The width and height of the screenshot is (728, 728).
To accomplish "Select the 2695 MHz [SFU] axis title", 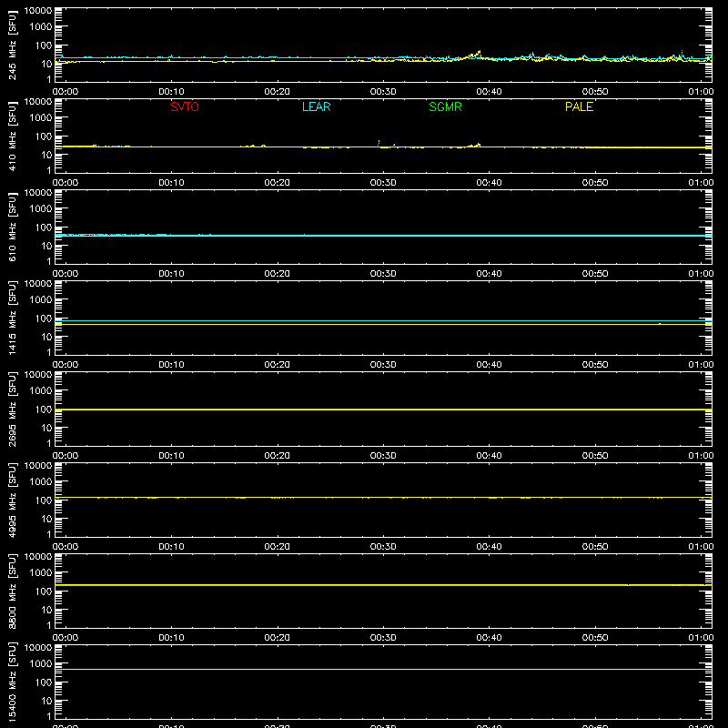I will 12,409.
